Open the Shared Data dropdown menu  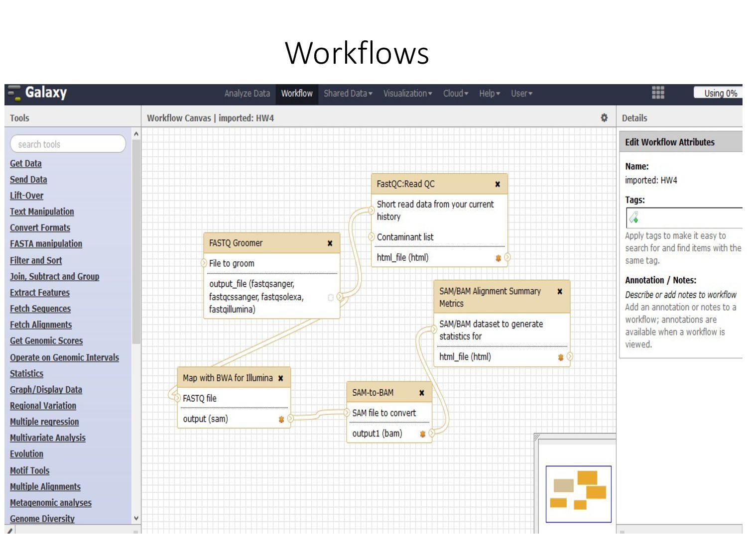click(348, 94)
